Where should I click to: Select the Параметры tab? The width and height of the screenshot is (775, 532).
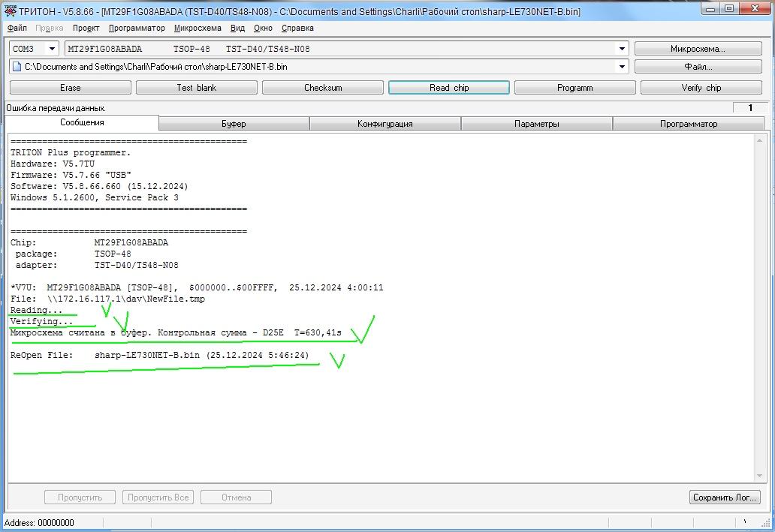536,124
